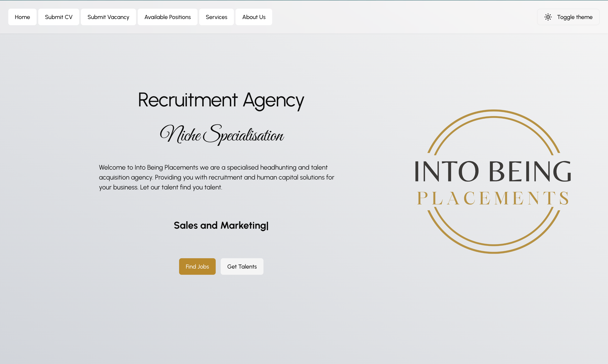Click the gold Find Jobs button
The width and height of the screenshot is (608, 364).
pos(197,266)
